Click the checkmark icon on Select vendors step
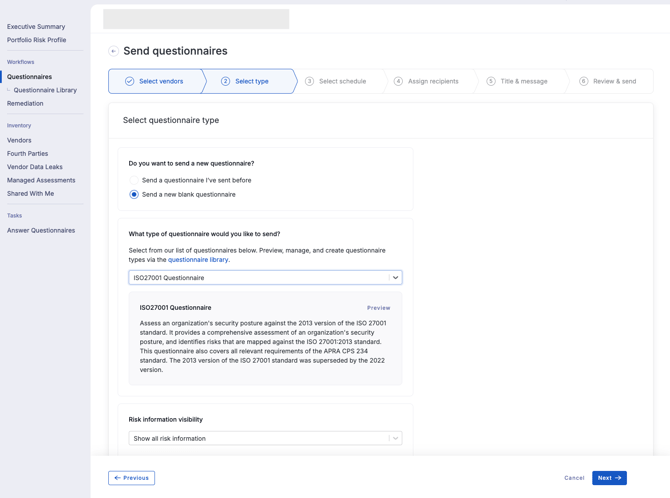Viewport: 670px width, 498px height. click(x=129, y=81)
